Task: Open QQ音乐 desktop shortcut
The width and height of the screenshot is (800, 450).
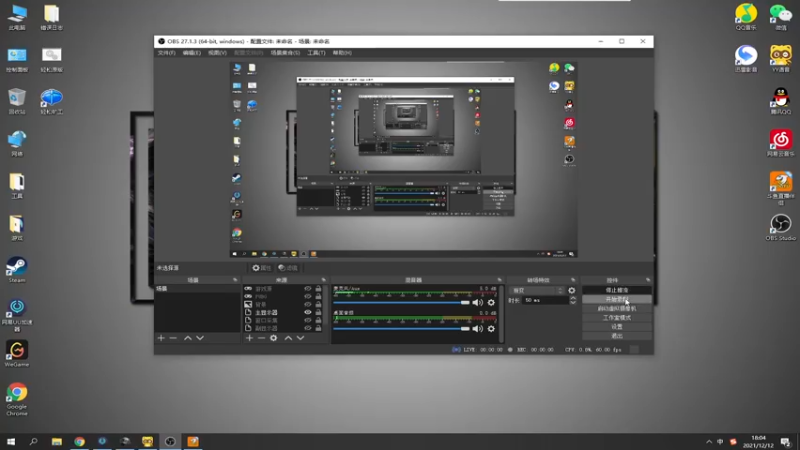Action: coord(746,17)
